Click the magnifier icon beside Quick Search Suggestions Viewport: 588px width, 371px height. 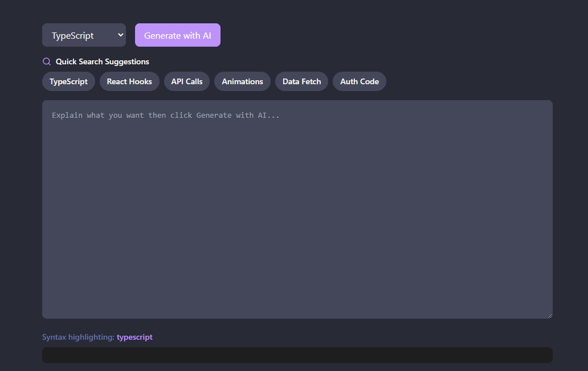tap(47, 61)
